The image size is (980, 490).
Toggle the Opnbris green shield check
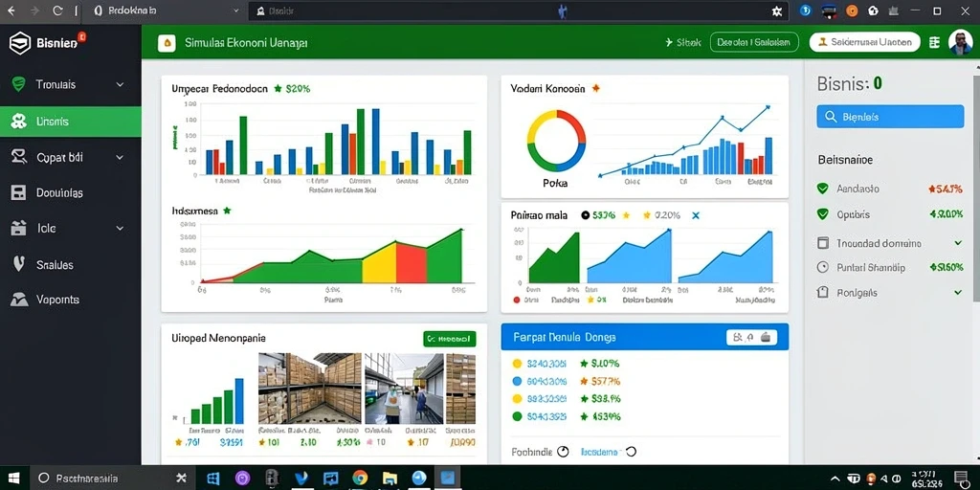pyautogui.click(x=822, y=214)
